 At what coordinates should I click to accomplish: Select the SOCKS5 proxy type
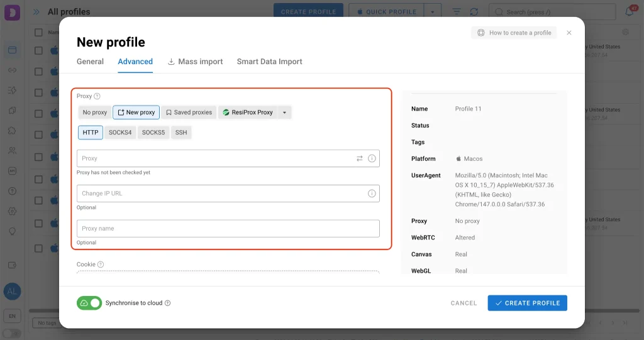153,133
